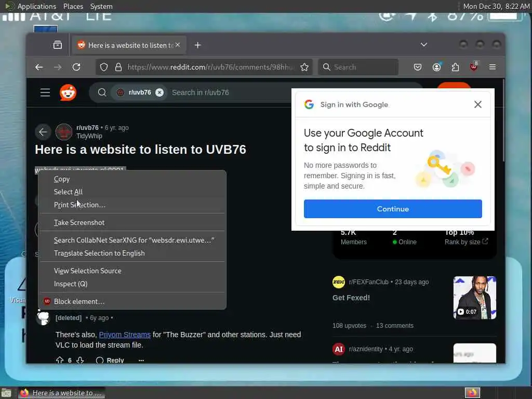Upvote the deleted user's comment
This screenshot has width=532, height=399.
(x=60, y=361)
